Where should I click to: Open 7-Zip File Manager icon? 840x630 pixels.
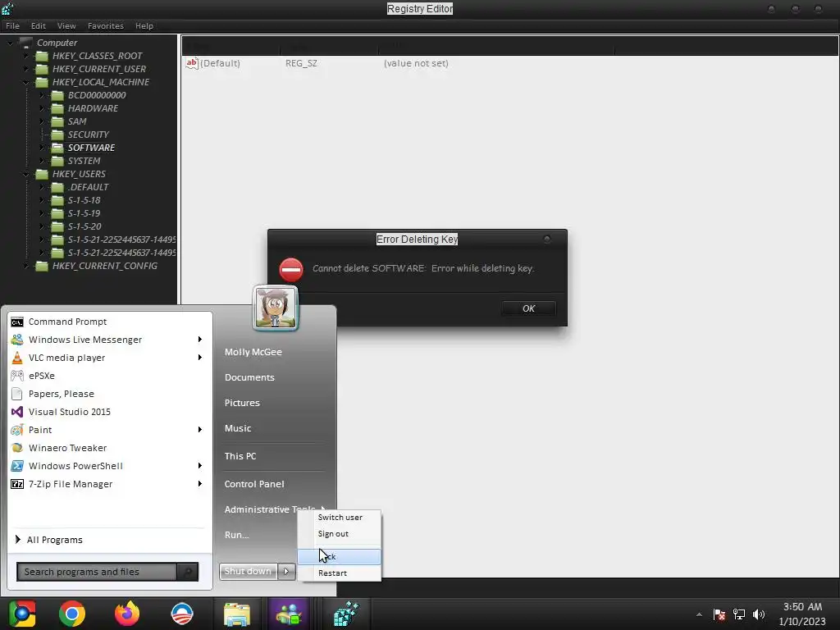tap(17, 484)
